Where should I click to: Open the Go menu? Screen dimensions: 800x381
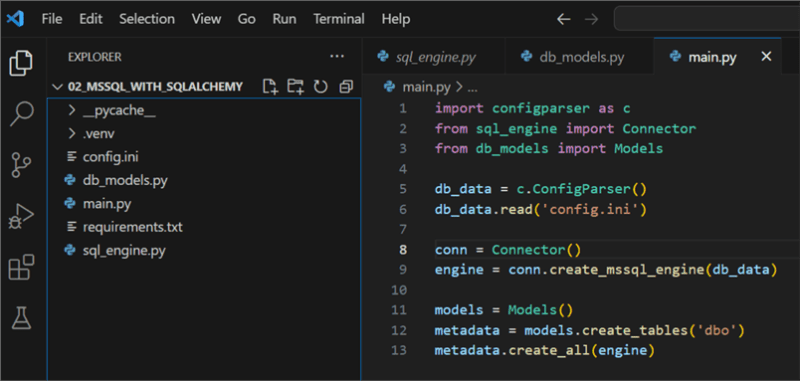[247, 19]
